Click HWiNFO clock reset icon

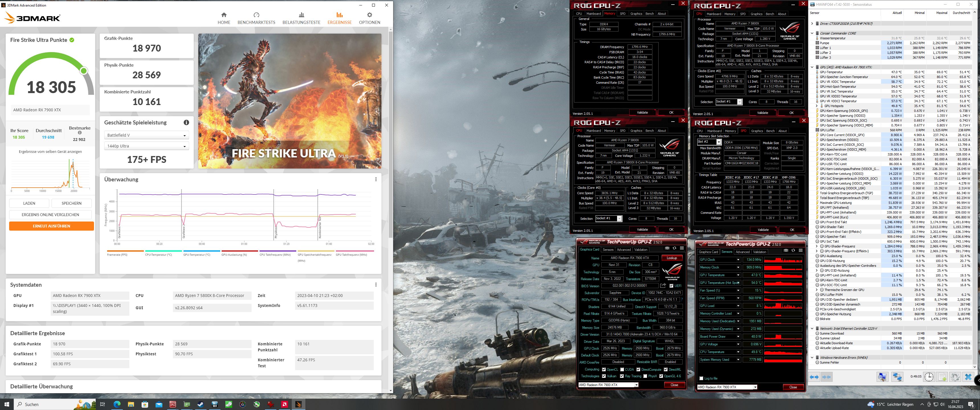929,377
